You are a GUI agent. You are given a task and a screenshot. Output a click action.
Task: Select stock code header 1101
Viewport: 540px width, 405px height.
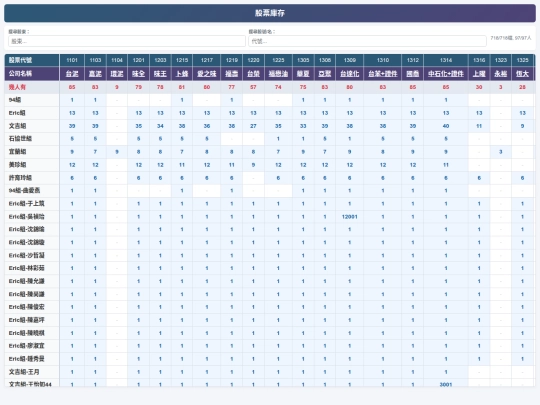point(72,60)
